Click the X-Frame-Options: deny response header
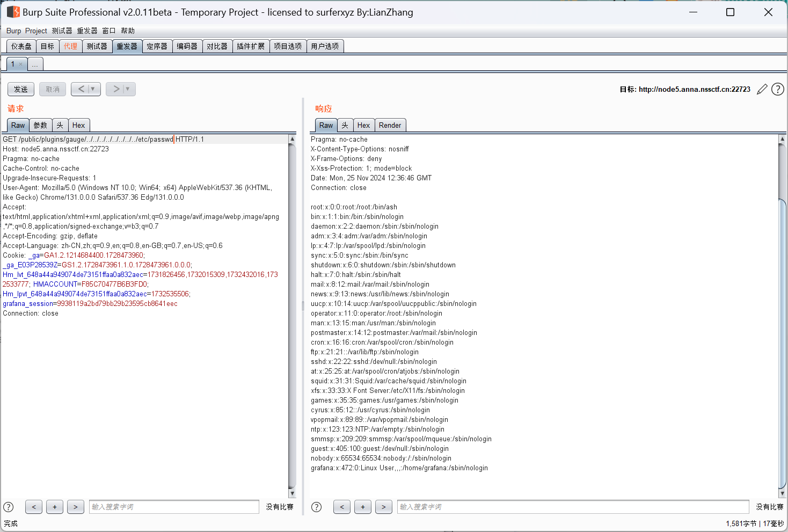Viewport: 788px width, 532px height. pyautogui.click(x=346, y=159)
